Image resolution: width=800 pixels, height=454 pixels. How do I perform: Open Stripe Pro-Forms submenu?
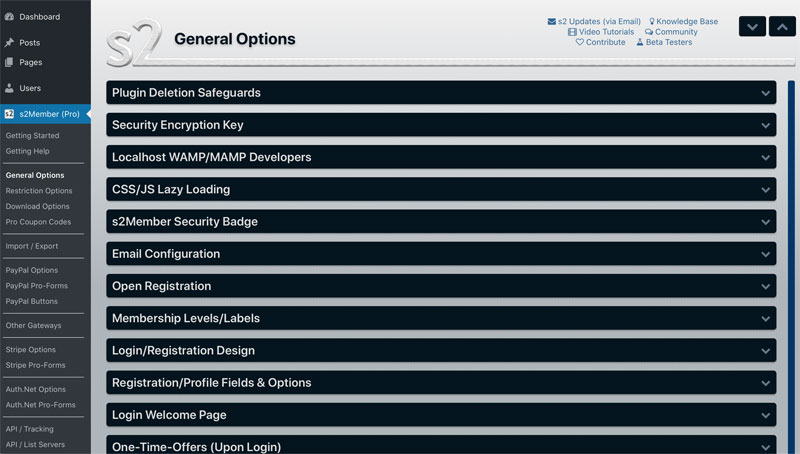(x=35, y=365)
